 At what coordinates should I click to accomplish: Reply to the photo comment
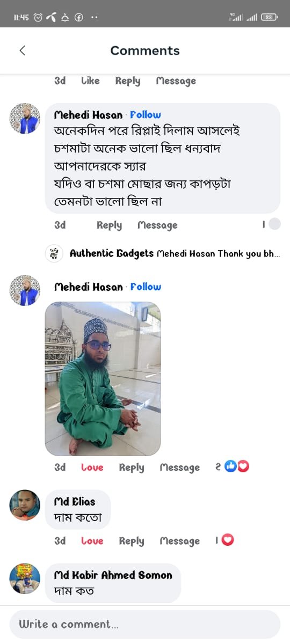pyautogui.click(x=132, y=467)
